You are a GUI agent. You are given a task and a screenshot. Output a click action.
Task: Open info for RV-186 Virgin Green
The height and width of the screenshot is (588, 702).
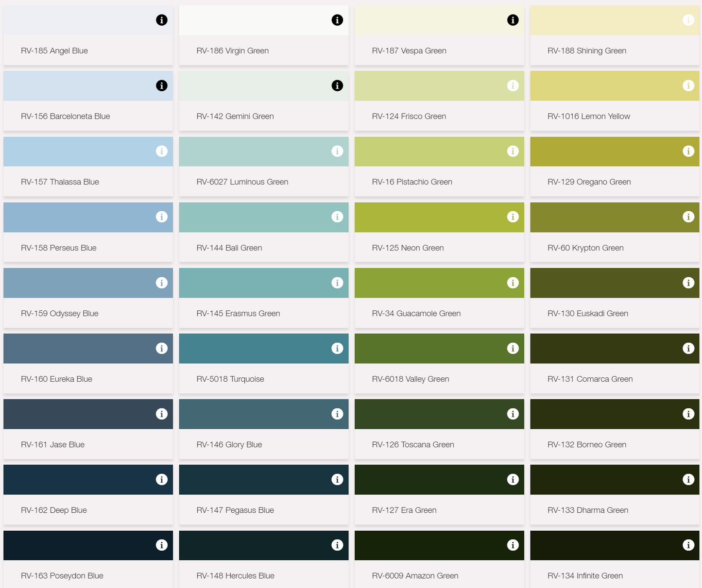pos(337,20)
